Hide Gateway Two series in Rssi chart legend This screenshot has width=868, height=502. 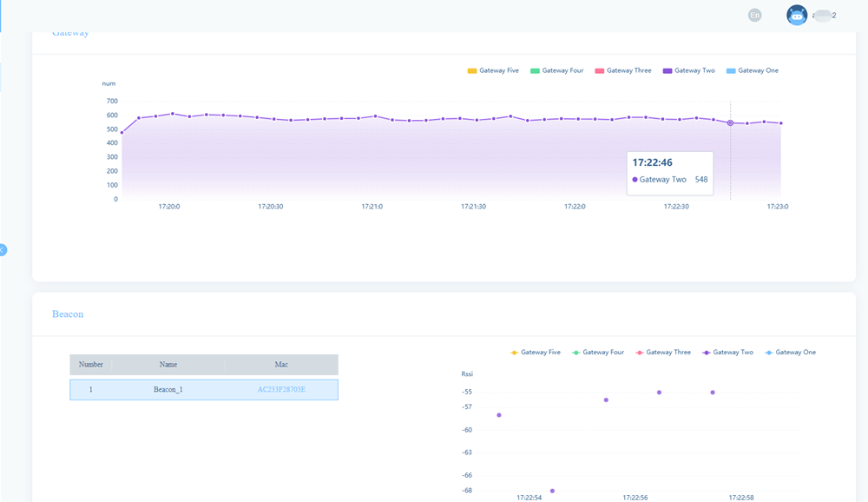[x=727, y=353]
